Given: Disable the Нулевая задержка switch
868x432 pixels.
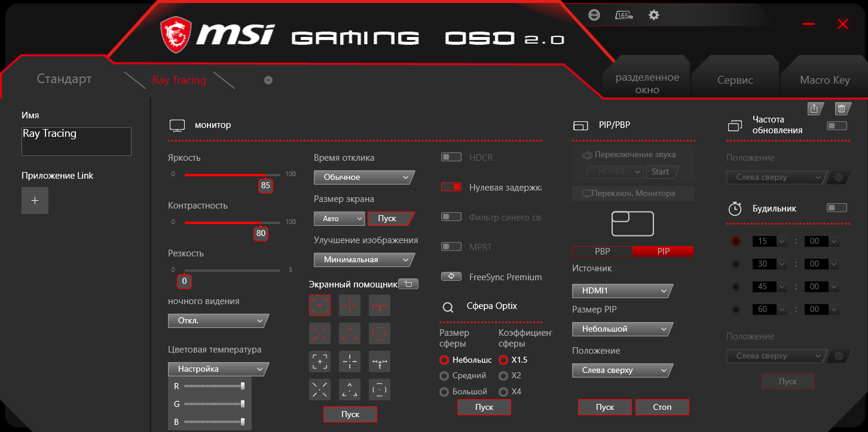Looking at the screenshot, I should pyautogui.click(x=451, y=187).
